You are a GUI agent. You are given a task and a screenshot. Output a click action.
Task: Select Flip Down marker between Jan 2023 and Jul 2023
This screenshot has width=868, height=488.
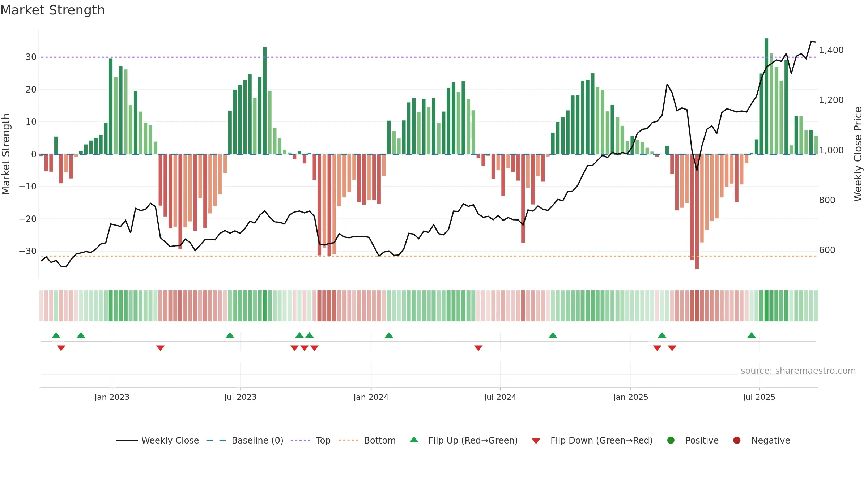[160, 348]
